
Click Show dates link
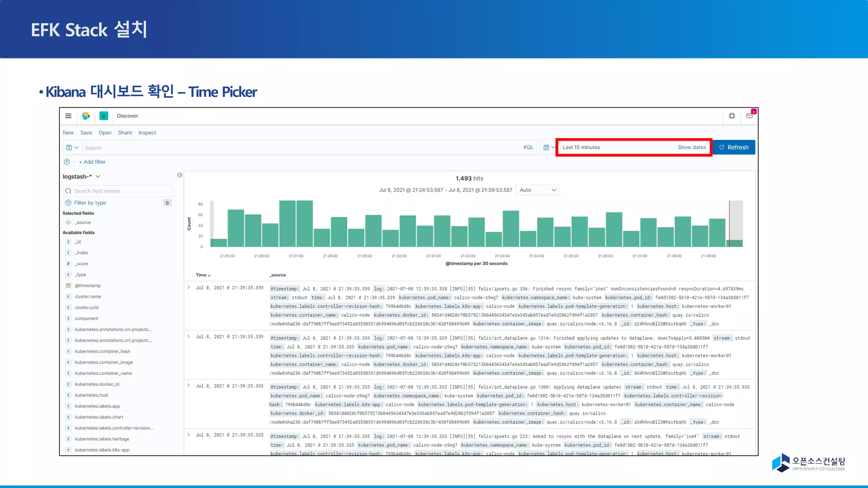pyautogui.click(x=691, y=147)
